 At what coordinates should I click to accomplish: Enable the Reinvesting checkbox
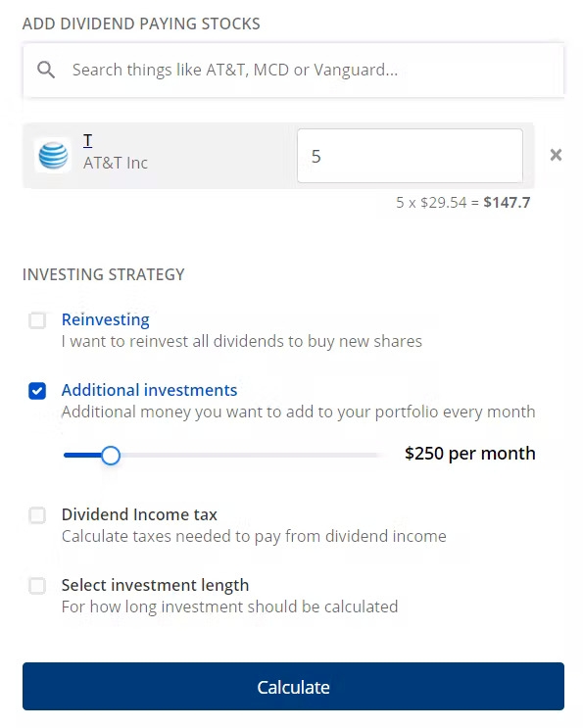click(37, 320)
